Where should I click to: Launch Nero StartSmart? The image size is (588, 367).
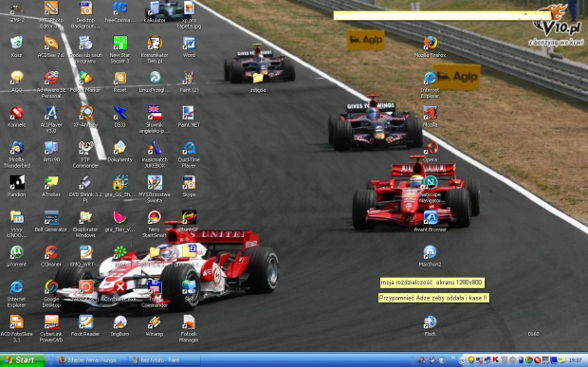click(x=155, y=224)
